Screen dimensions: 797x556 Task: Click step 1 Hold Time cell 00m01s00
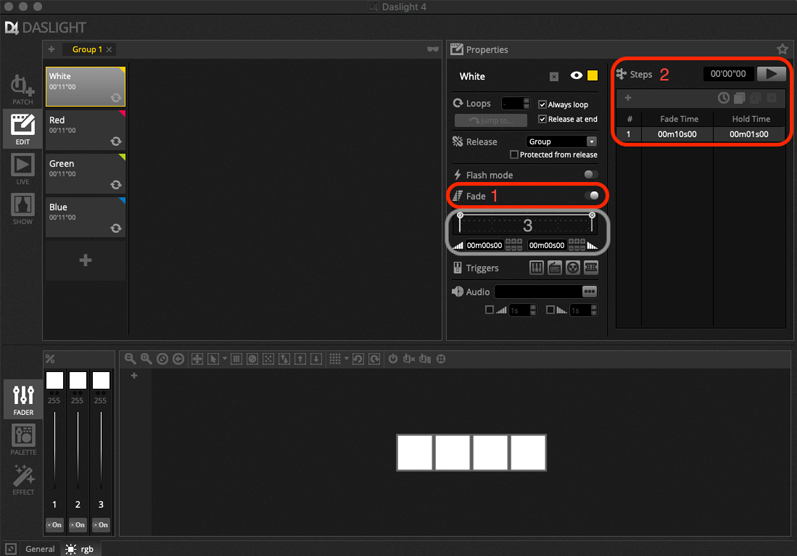(x=749, y=134)
